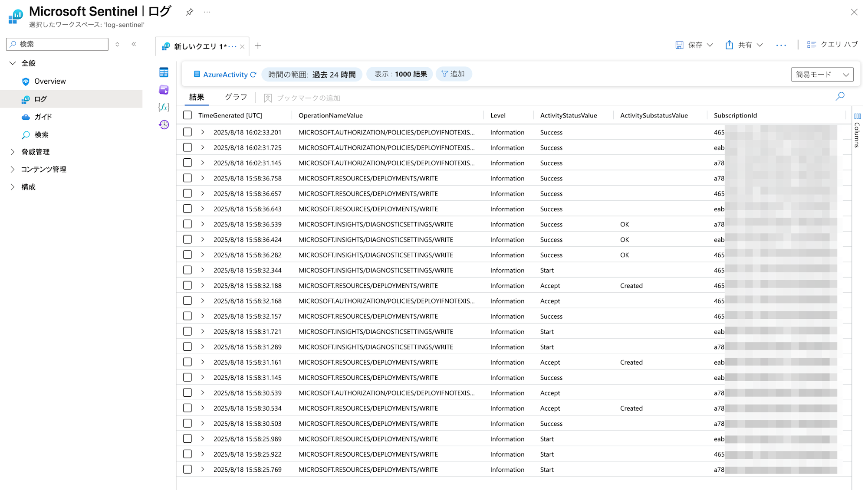Check row 2025/8/18 15:58:36.539
This screenshot has width=868, height=490.
(187, 224)
